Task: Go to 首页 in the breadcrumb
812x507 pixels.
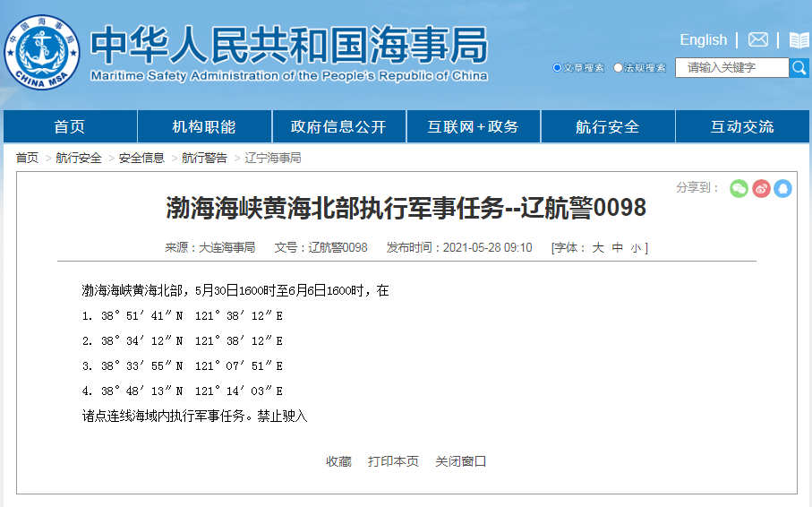Action: pyautogui.click(x=27, y=159)
